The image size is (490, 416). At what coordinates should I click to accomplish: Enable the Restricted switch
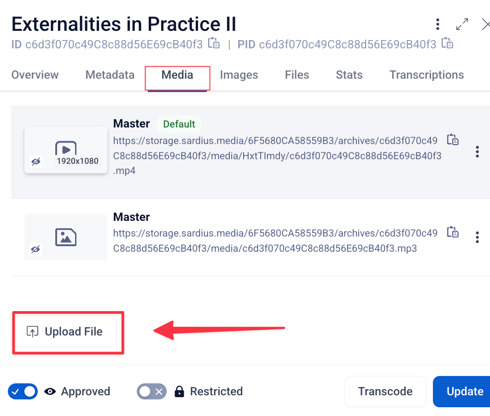point(152,391)
